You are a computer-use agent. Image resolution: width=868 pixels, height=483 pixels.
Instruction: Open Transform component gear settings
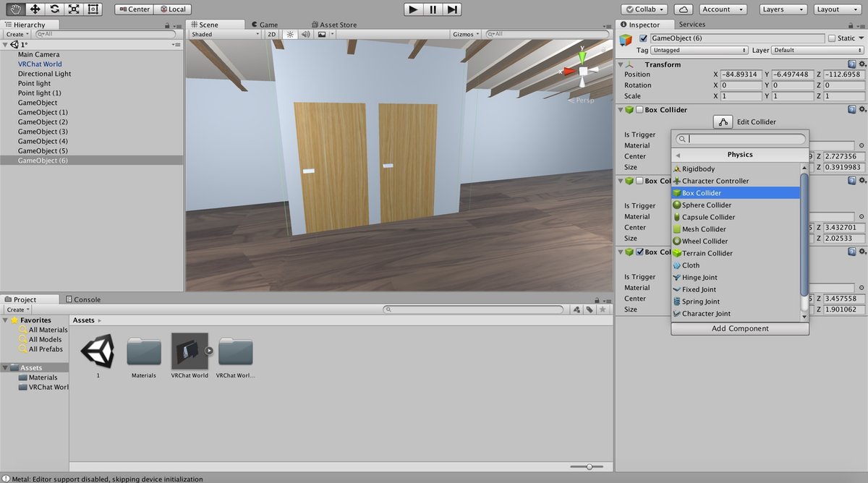(861, 64)
